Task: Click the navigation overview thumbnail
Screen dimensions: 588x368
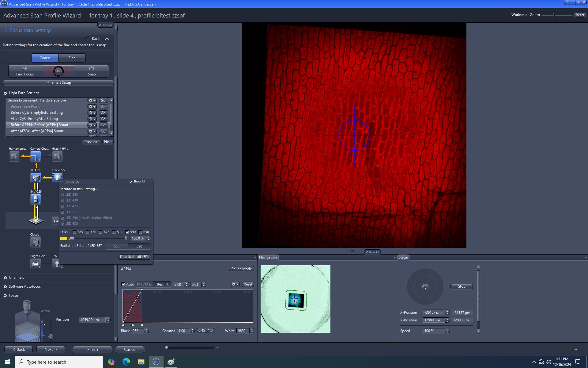Action: (x=296, y=299)
